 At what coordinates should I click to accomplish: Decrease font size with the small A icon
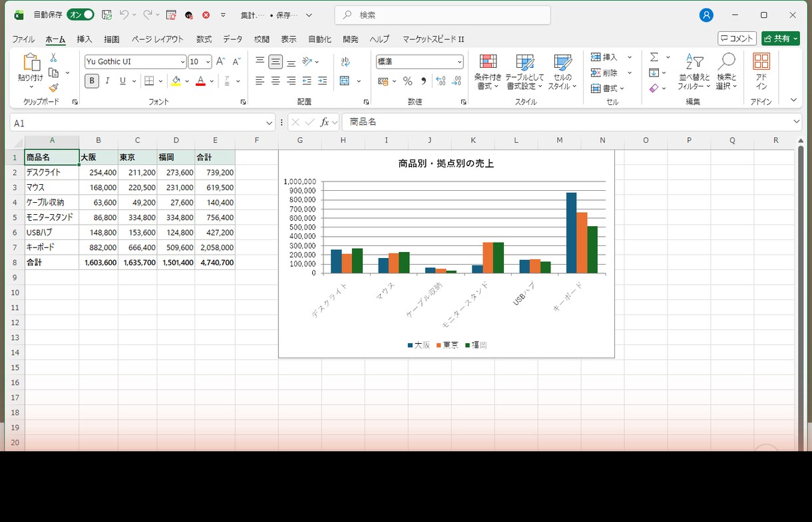236,61
